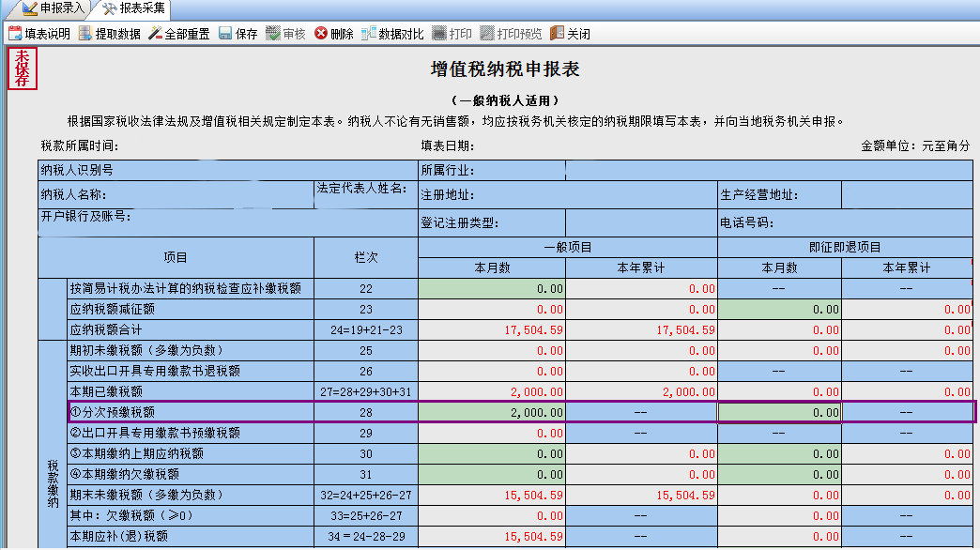
Task: Click formula 27=28+29+30+31 cell
Action: (x=366, y=392)
